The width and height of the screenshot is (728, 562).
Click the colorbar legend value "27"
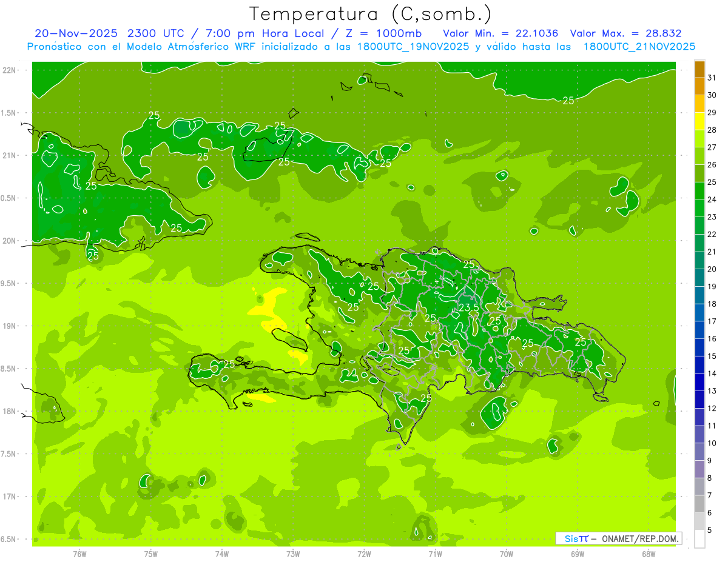point(712,147)
